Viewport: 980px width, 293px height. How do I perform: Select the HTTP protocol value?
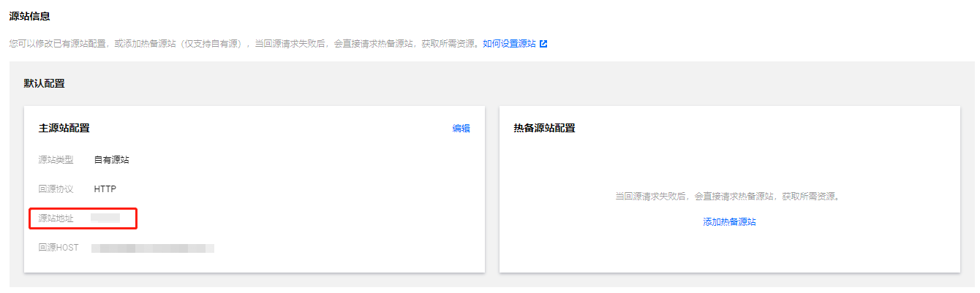[x=105, y=189]
